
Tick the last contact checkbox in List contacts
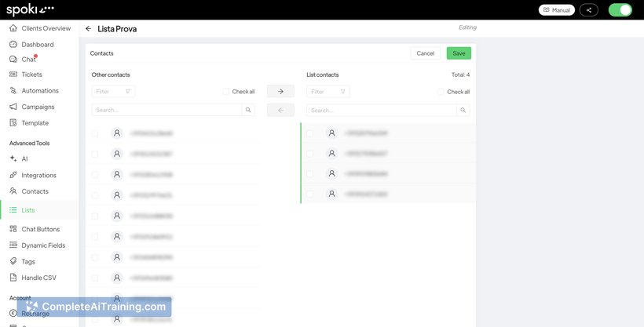[309, 194]
